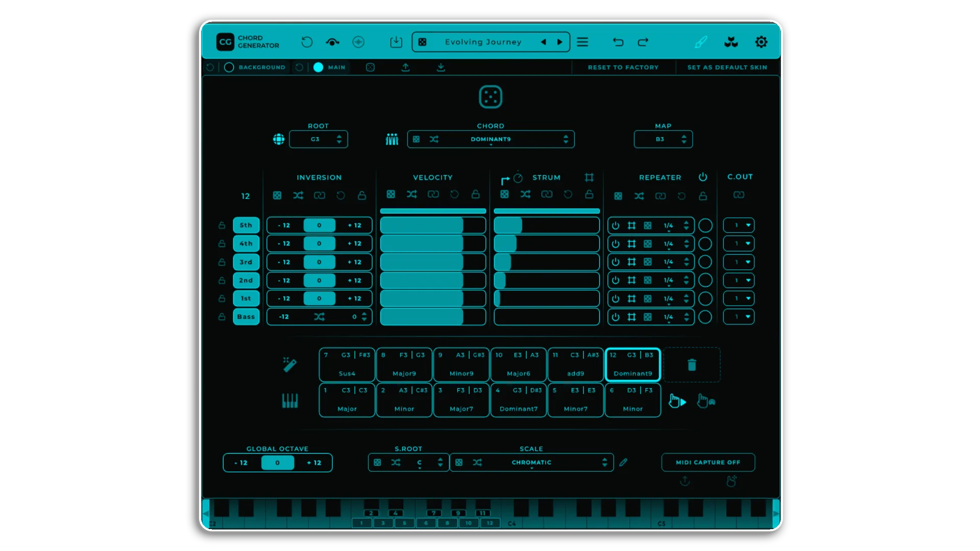Adjust the 3rd row strum slider
The height and width of the screenshot is (551, 980).
[547, 262]
